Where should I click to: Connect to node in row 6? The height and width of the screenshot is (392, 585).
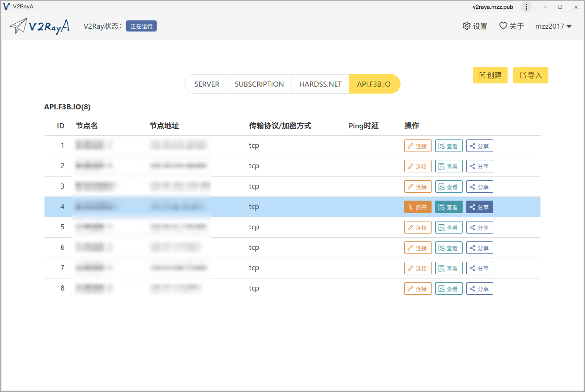pyautogui.click(x=418, y=248)
